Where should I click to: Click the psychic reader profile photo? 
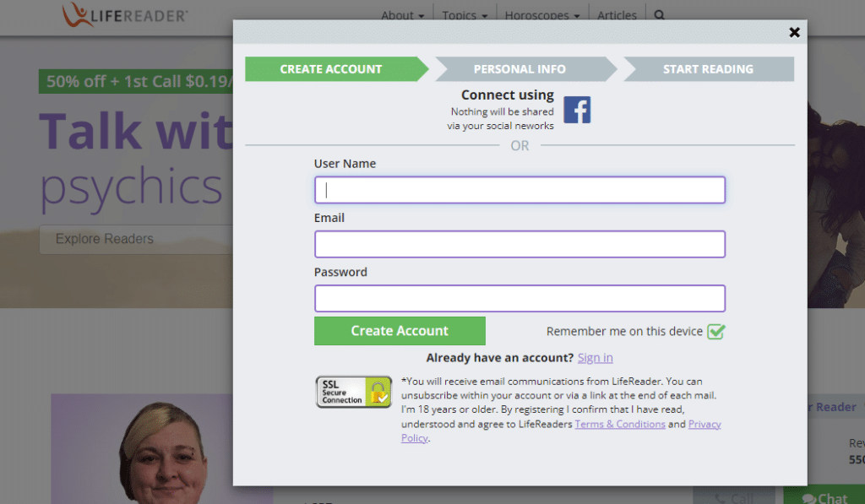point(163,449)
